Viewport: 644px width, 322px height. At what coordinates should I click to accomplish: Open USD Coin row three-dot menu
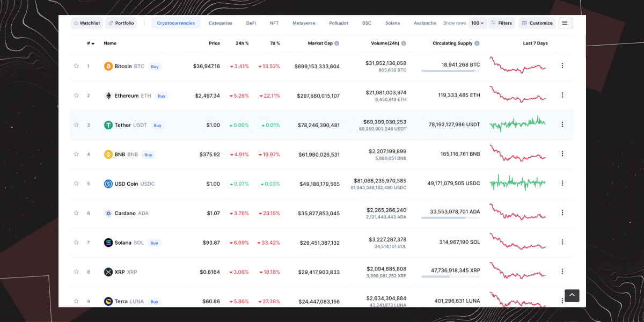pyautogui.click(x=562, y=183)
